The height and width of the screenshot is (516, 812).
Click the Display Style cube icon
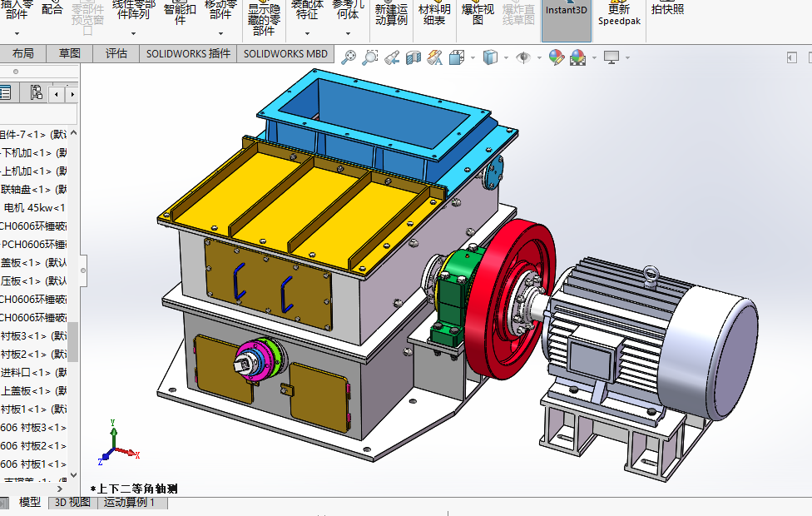coord(489,57)
